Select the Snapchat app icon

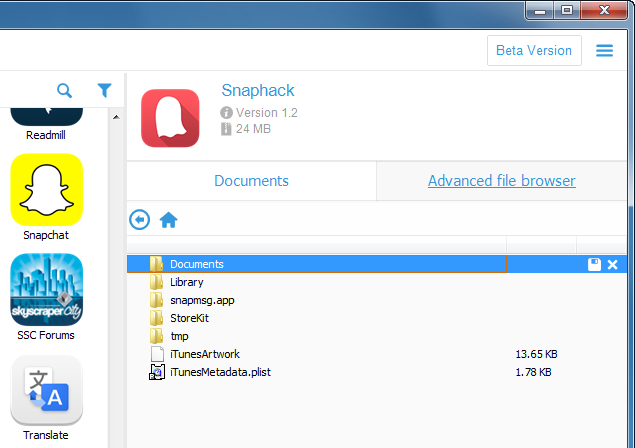pos(47,190)
